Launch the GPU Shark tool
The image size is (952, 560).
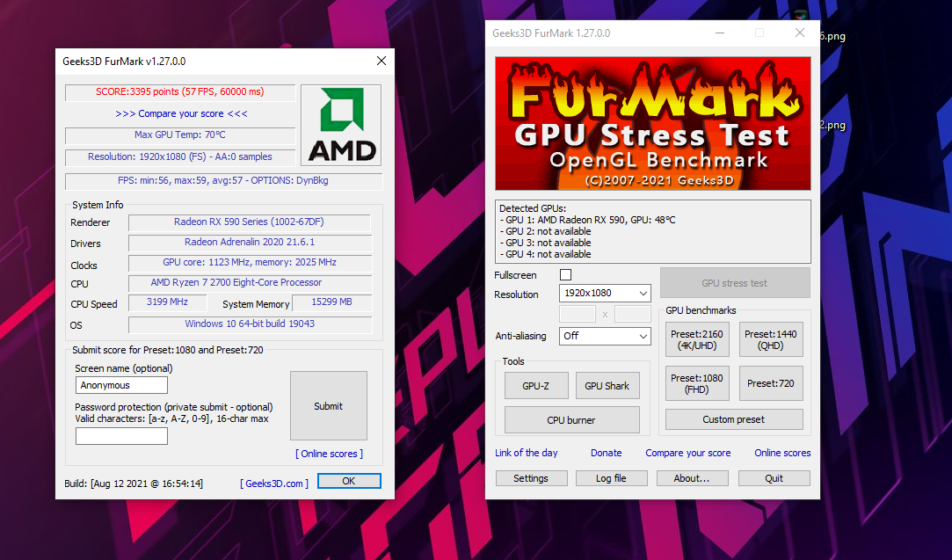tap(607, 386)
